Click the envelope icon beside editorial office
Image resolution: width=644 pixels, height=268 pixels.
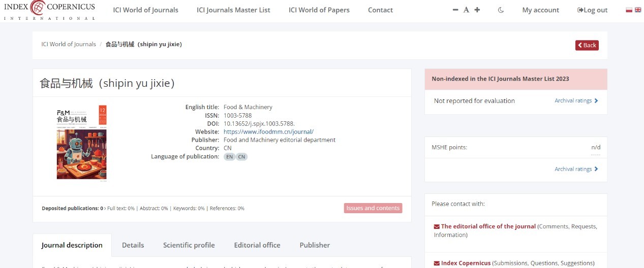[437, 226]
